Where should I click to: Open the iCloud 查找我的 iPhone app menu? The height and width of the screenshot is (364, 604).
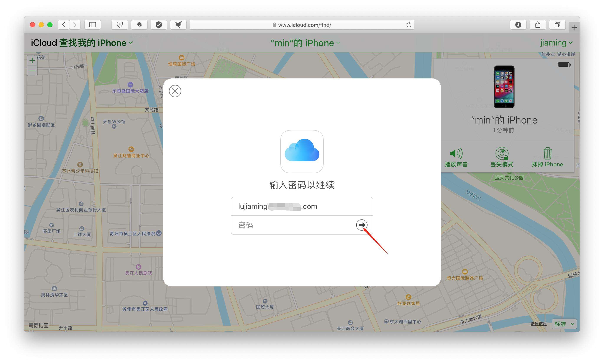point(82,43)
